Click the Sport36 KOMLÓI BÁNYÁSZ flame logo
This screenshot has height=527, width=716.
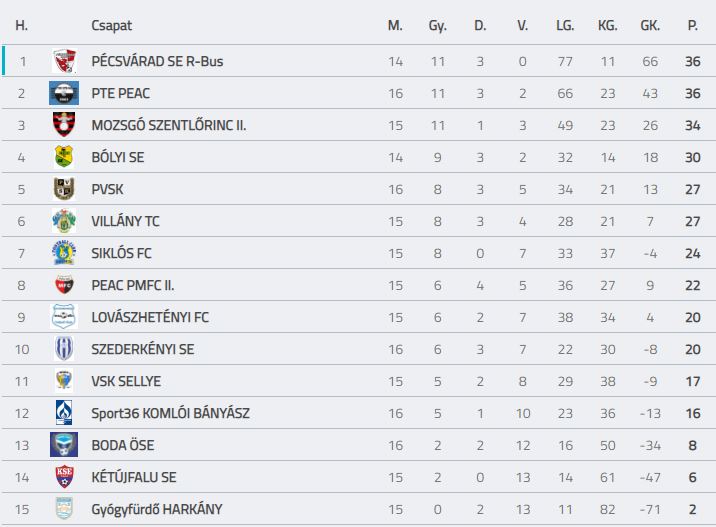tap(64, 413)
